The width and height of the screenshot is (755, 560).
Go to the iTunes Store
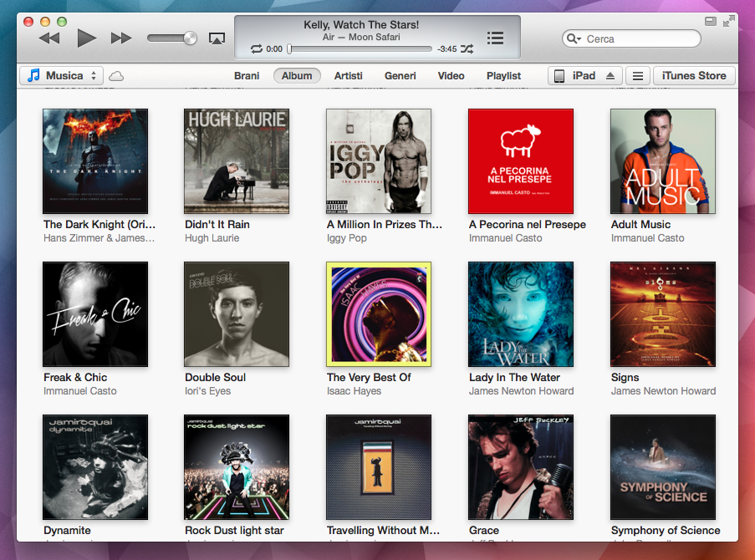[x=694, y=75]
